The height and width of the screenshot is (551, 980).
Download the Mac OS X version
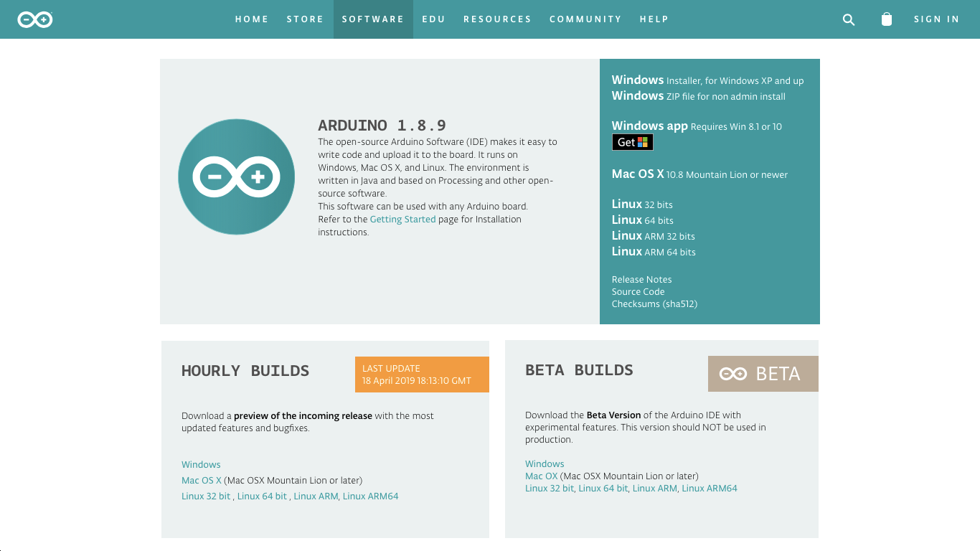pos(638,174)
